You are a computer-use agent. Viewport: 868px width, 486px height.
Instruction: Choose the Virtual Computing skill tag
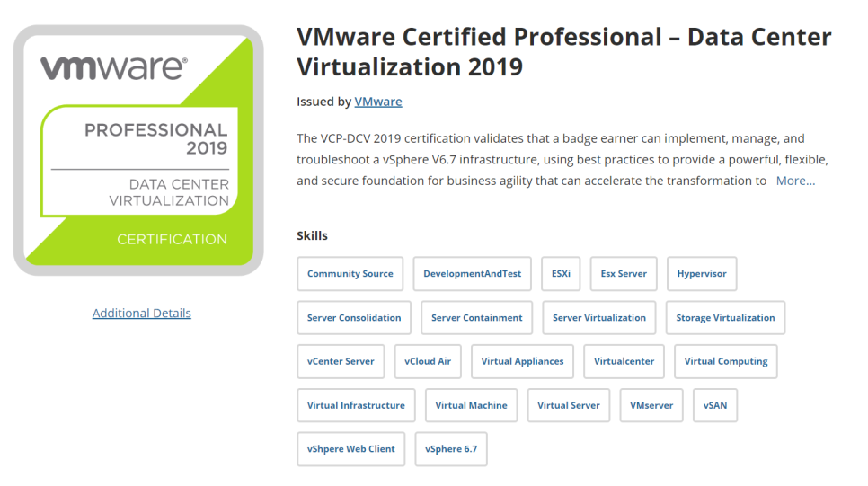tap(726, 361)
